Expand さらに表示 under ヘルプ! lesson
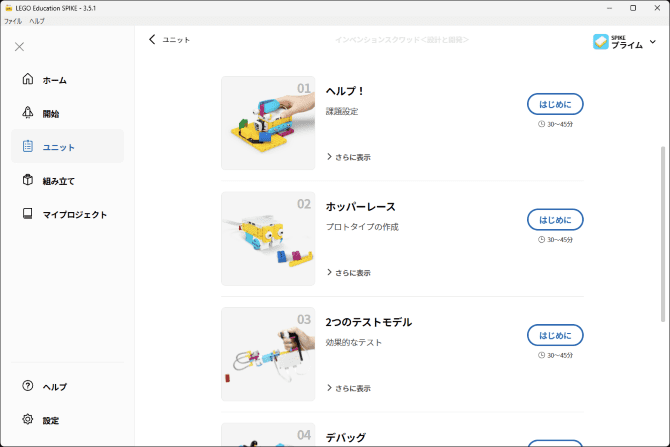This screenshot has height=447, width=670. (348, 157)
